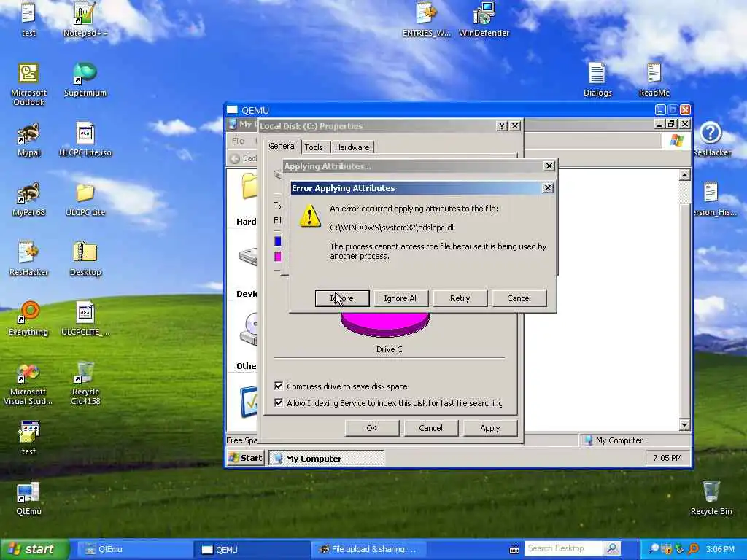
Task: Click Cancel in Local Disk Properties dialog
Action: pyautogui.click(x=430, y=427)
